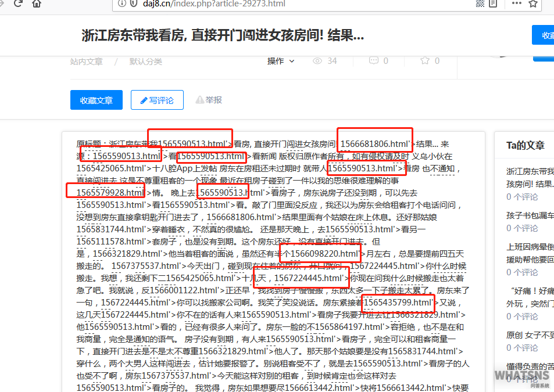
Task: Open page actions three-dot menu
Action: tap(516, 3)
